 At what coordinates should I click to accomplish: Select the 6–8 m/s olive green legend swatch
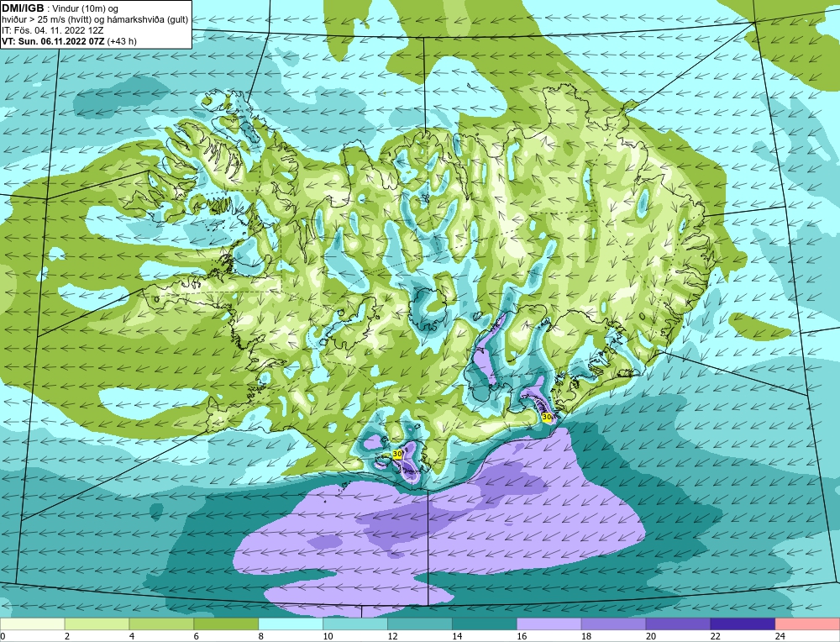click(226, 624)
